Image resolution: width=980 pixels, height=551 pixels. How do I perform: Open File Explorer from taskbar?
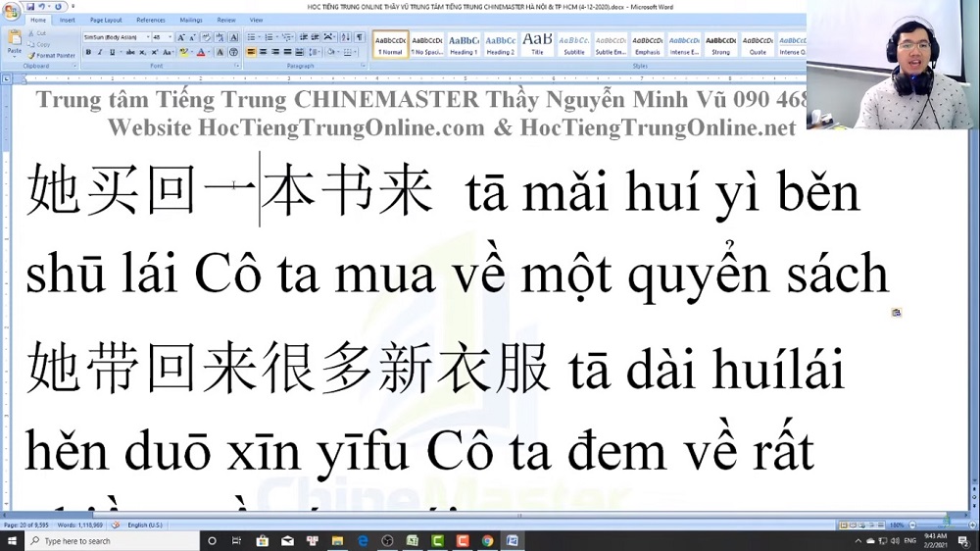[337, 540]
